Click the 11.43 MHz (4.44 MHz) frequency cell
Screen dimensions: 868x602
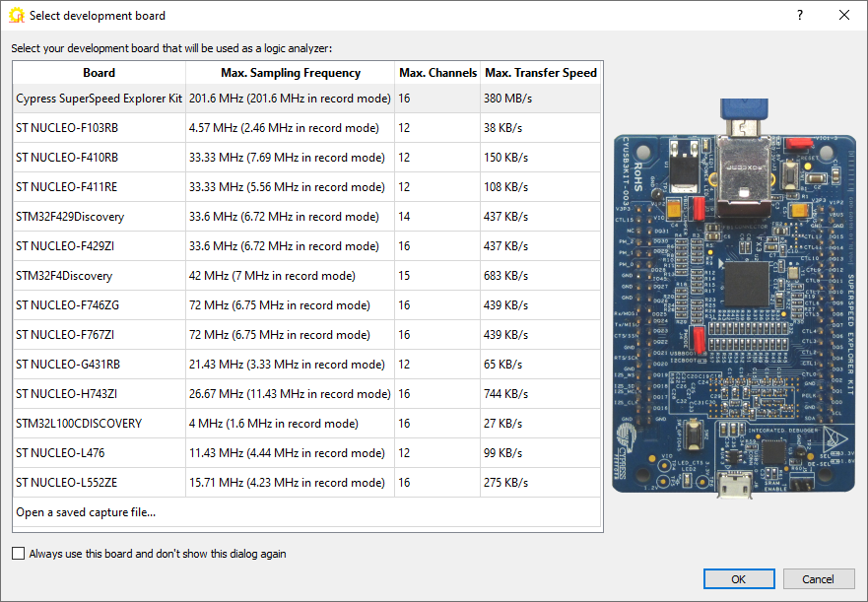pyautogui.click(x=290, y=453)
